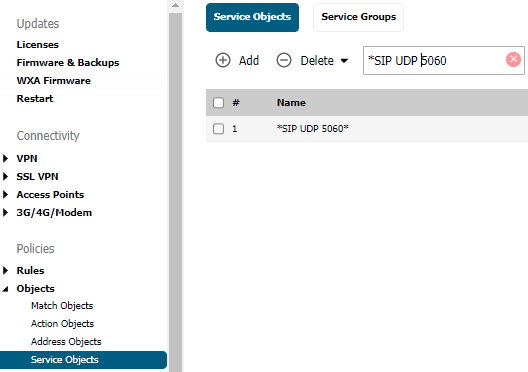Focus the service object search field
The image size is (528, 372).
(x=434, y=61)
